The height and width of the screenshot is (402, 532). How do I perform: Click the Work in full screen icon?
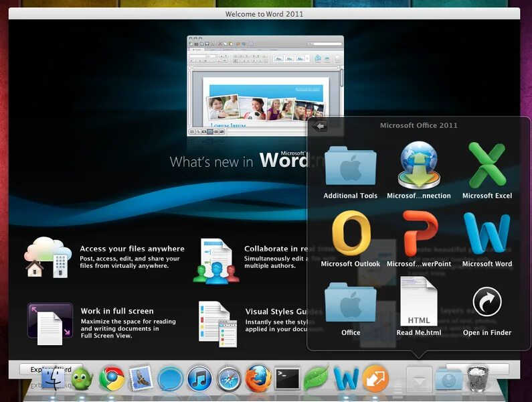click(x=50, y=324)
